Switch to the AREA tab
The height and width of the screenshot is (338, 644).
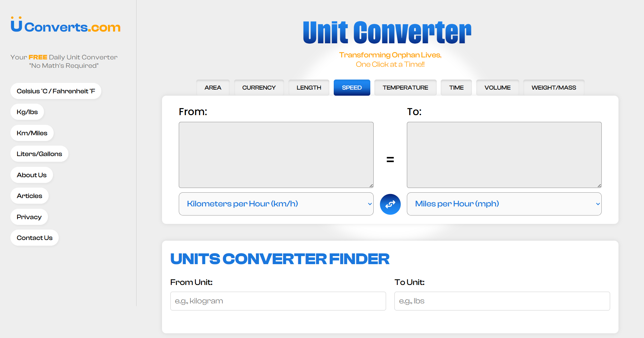click(213, 88)
